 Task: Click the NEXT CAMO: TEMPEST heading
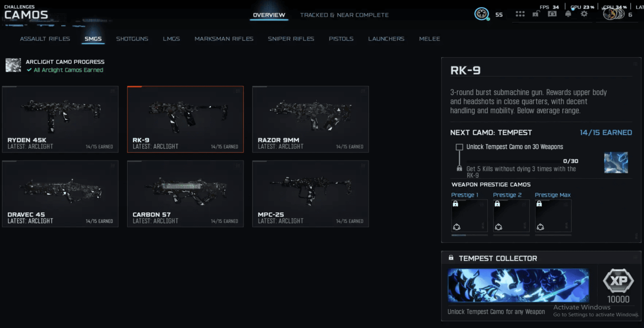coord(491,132)
